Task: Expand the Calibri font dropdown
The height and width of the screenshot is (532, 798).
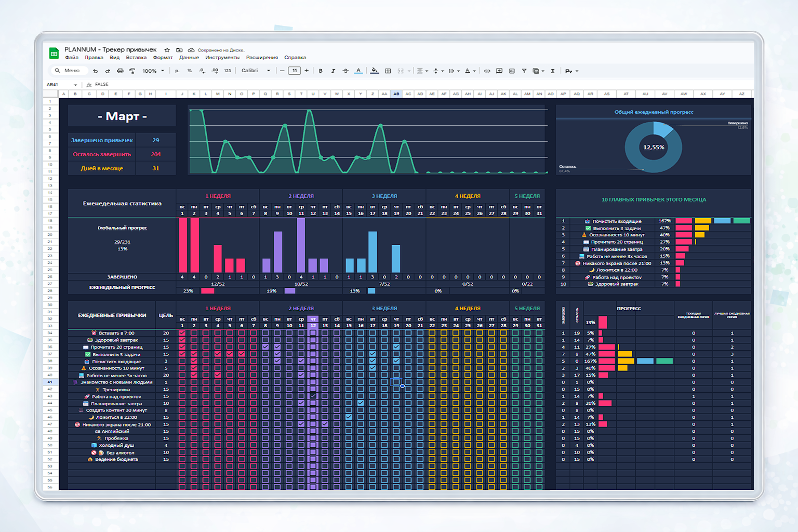Action: [256, 71]
